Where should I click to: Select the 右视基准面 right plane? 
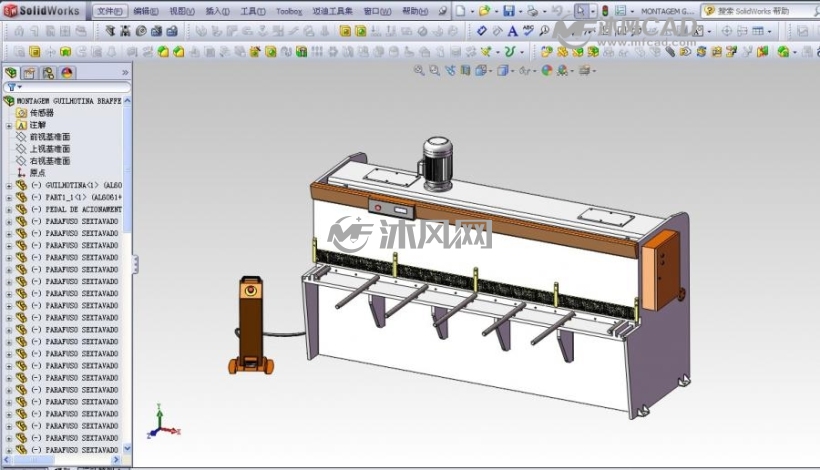50,161
